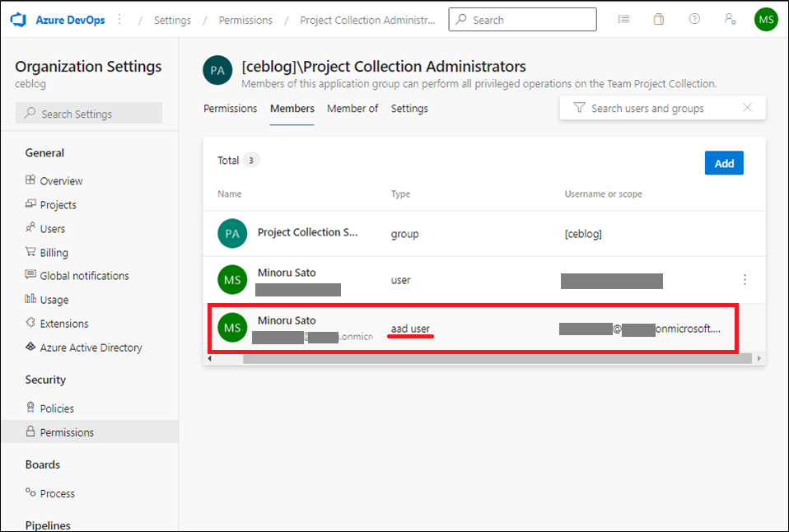Click the right scroll arrow of members table
Viewport: 789px width, 532px height.
(759, 358)
